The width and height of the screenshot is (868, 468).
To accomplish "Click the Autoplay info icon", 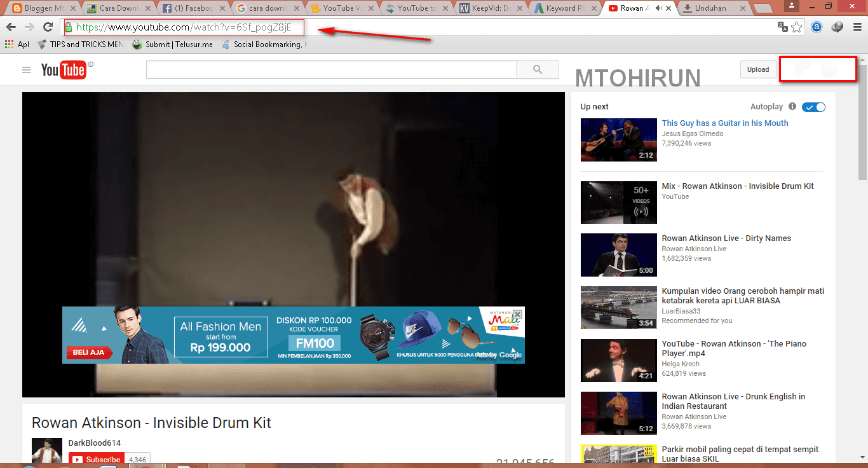I will point(792,107).
